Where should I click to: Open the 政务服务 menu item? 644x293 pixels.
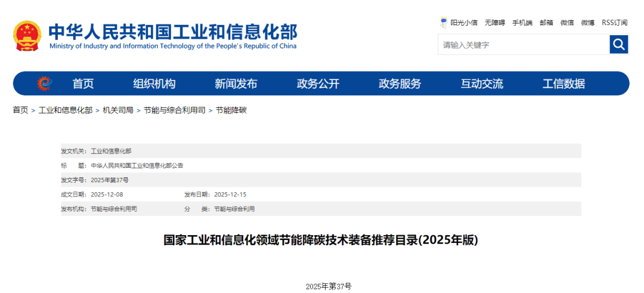point(400,84)
